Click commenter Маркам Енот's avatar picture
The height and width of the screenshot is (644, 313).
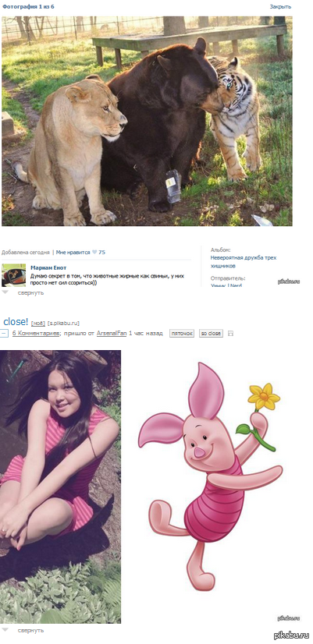pyautogui.click(x=13, y=274)
